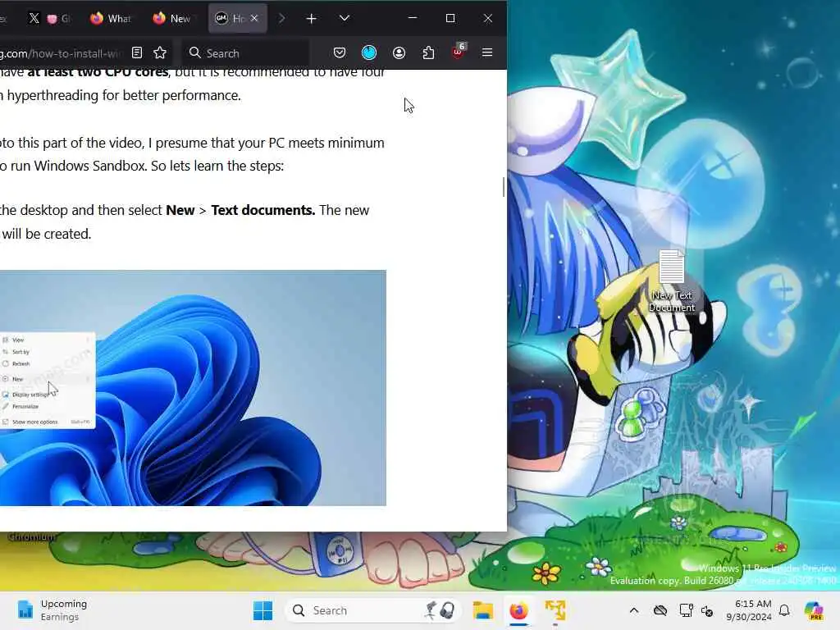
Task: Click the cloud sync tray icon
Action: [660, 610]
